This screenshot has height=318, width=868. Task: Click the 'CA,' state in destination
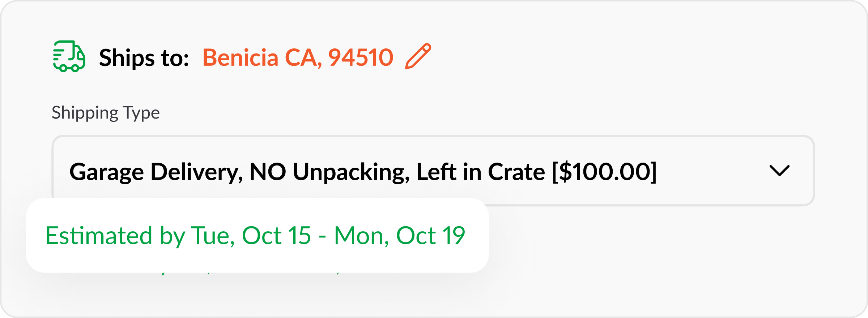coord(303,57)
